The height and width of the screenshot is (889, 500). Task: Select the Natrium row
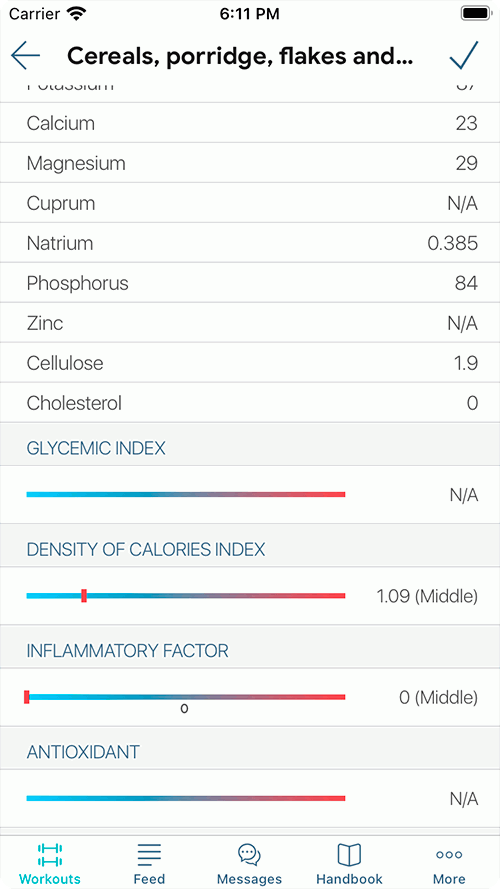(250, 243)
